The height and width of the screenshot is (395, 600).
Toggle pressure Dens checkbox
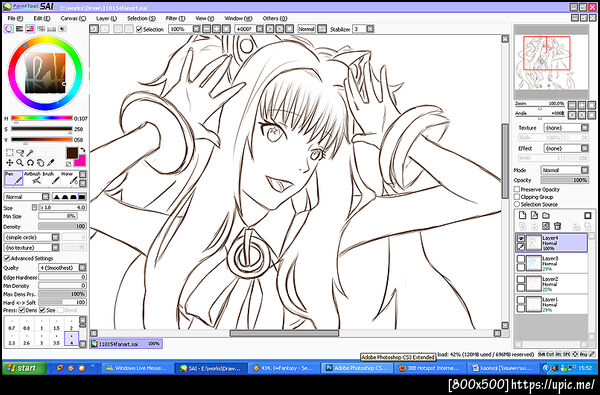coord(22,310)
